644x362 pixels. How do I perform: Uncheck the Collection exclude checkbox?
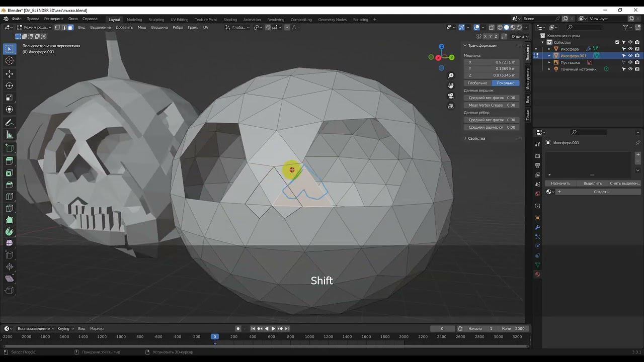tap(617, 42)
